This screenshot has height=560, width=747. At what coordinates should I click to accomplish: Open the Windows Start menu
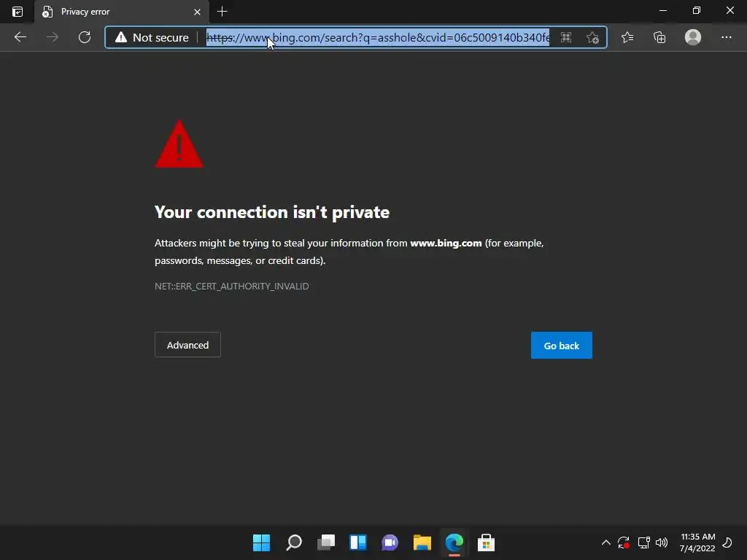pyautogui.click(x=261, y=542)
